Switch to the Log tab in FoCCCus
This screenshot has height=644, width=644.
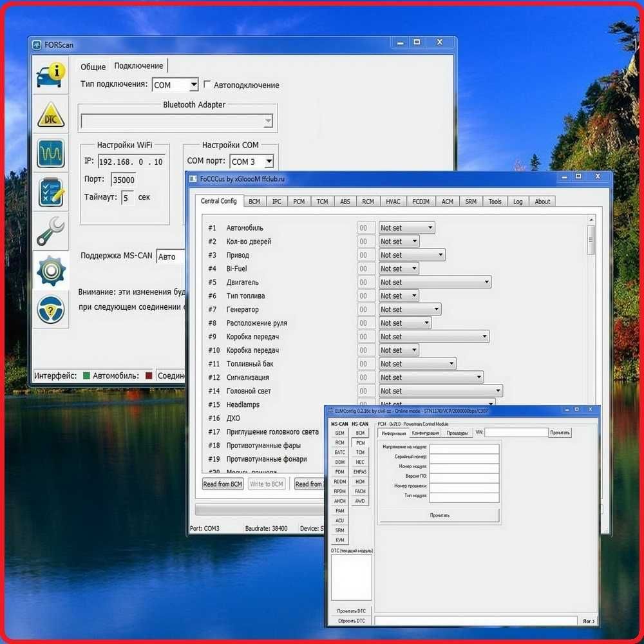click(518, 202)
